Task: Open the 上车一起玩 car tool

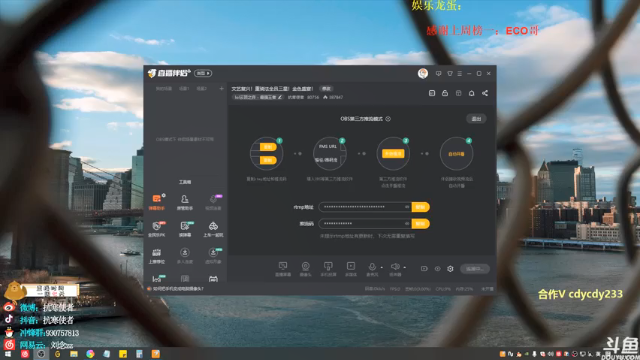Action: (x=213, y=229)
